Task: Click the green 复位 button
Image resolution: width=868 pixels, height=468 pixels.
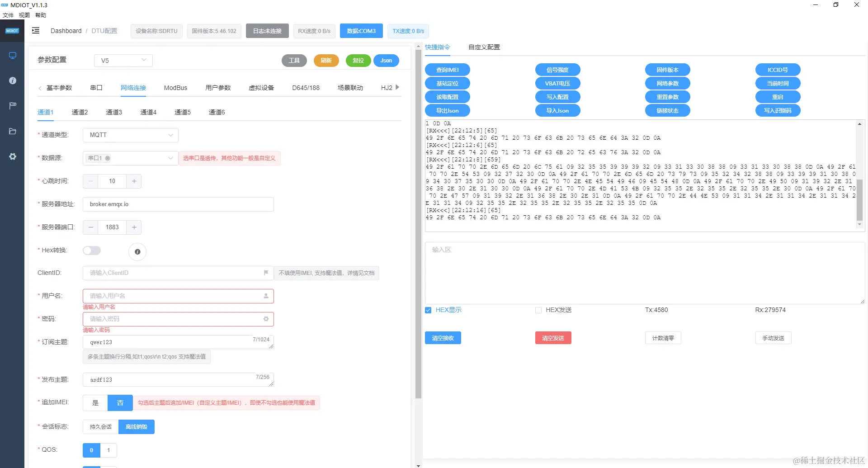Action: (x=359, y=60)
